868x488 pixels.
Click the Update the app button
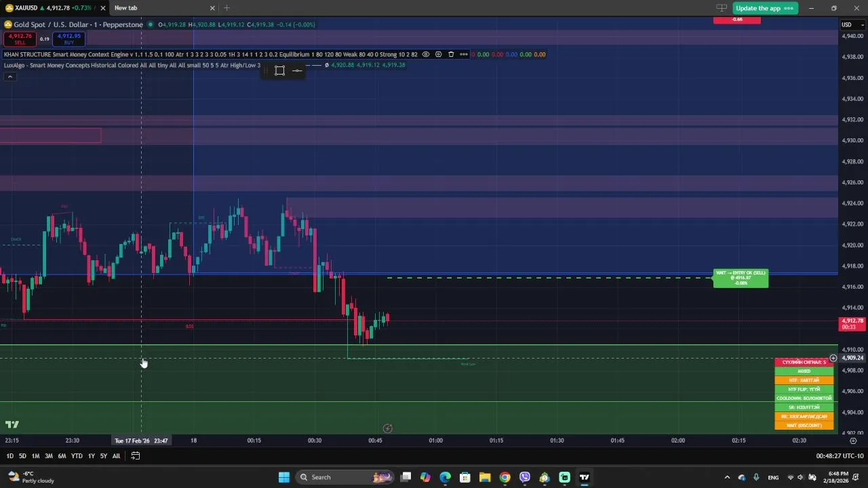[764, 8]
